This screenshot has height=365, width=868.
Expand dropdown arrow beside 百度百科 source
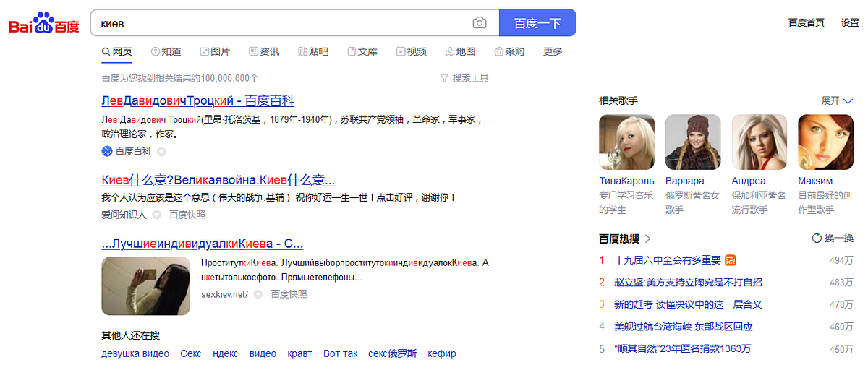coord(161,152)
